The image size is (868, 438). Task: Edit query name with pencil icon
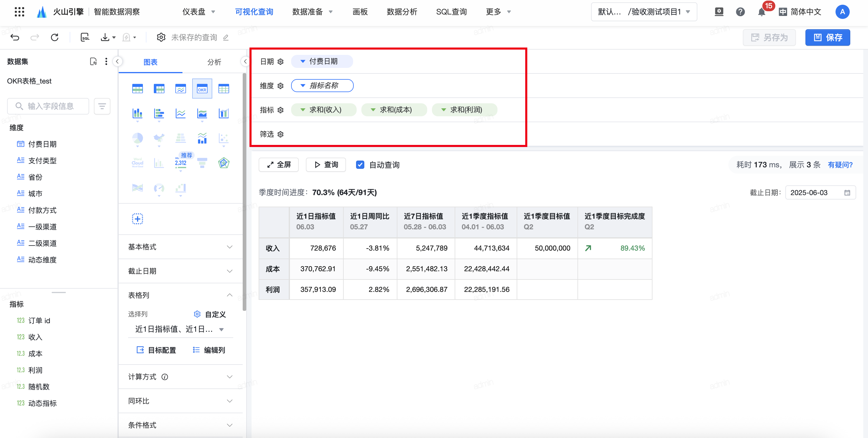click(226, 37)
